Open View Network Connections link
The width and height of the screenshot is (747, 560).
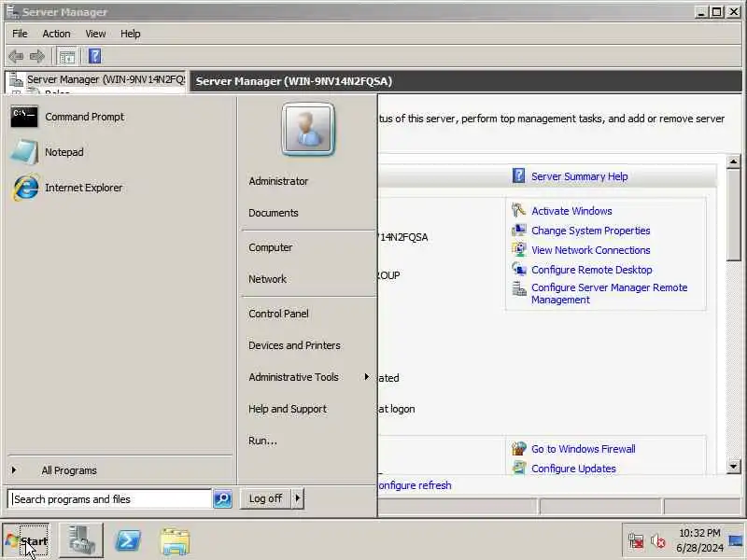591,250
